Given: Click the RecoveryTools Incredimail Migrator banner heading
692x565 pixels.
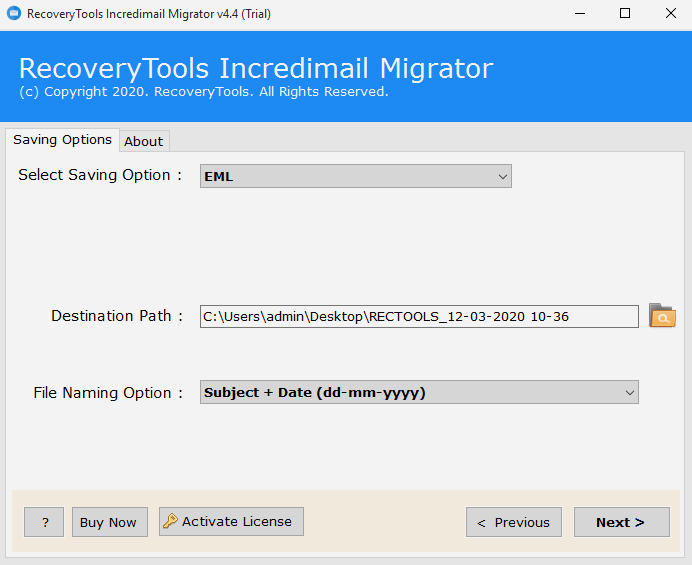Looking at the screenshot, I should click(x=256, y=68).
